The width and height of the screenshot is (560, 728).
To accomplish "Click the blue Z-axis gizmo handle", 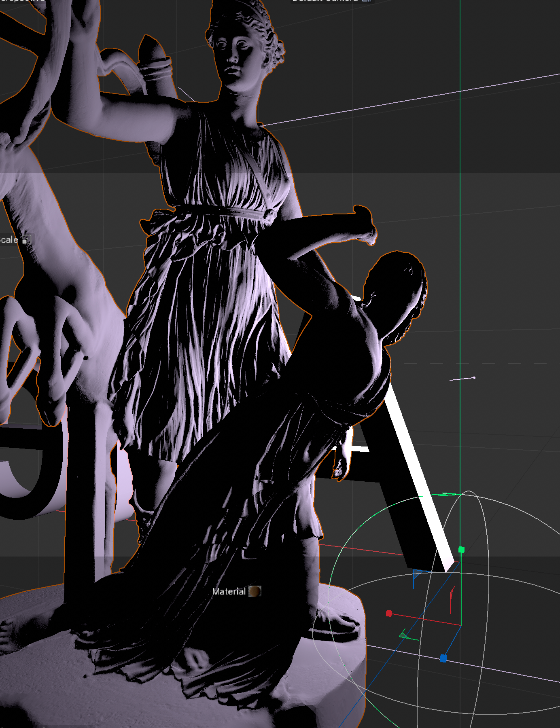I will 443,658.
